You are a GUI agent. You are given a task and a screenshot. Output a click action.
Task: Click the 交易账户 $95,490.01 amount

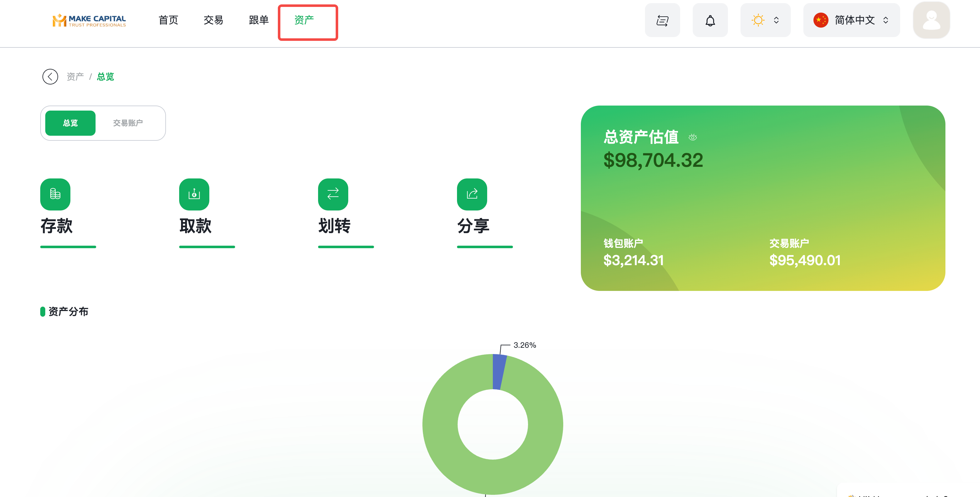coord(805,260)
